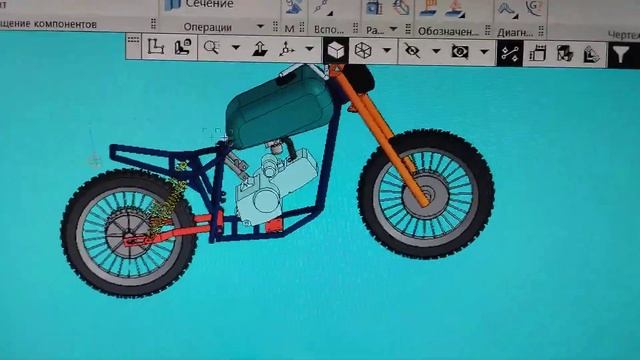Screen dimensions: 640x360
Task: Open the zoom tool dropdown arrow
Action: click(x=236, y=47)
